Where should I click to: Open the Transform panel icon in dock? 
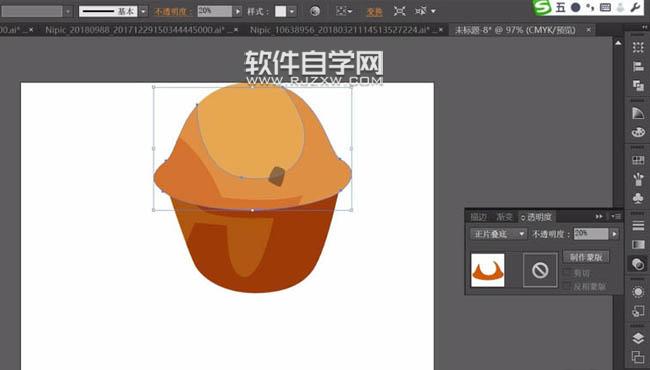638,47
